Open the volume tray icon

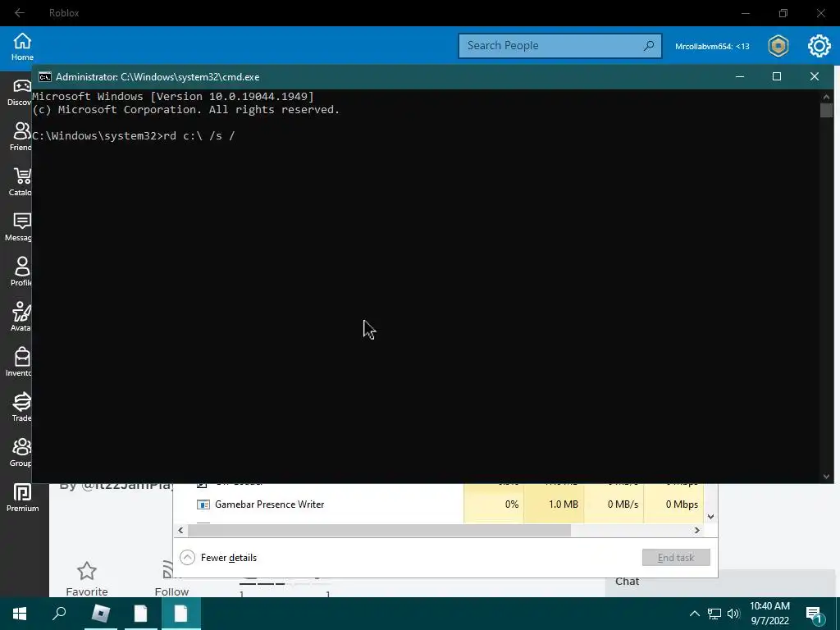point(733,614)
